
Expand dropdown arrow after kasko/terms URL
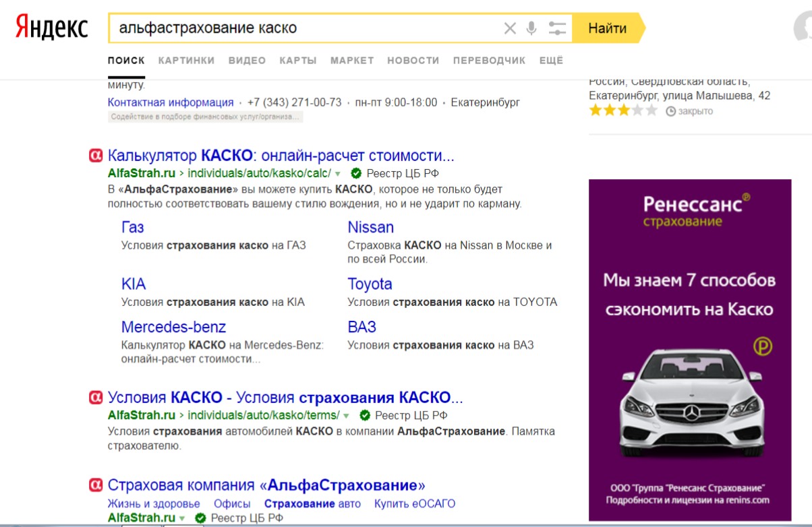click(347, 416)
